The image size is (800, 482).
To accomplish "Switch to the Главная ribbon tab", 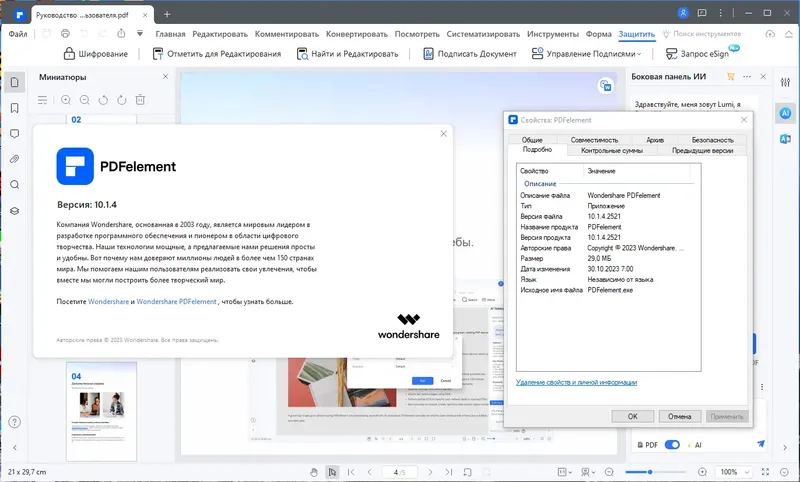I will [x=170, y=34].
